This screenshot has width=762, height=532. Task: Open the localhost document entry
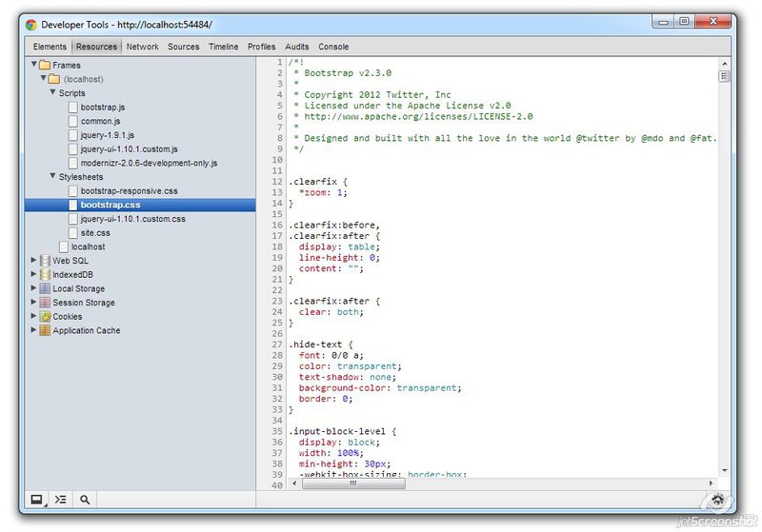click(x=88, y=246)
